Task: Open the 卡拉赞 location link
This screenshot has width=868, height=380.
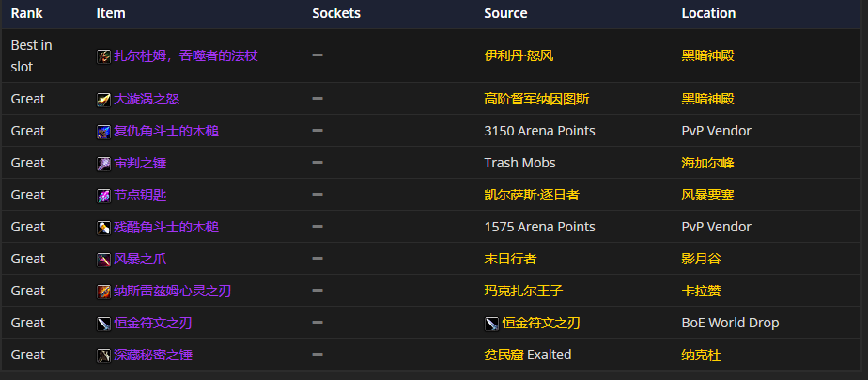Action: pyautogui.click(x=701, y=292)
